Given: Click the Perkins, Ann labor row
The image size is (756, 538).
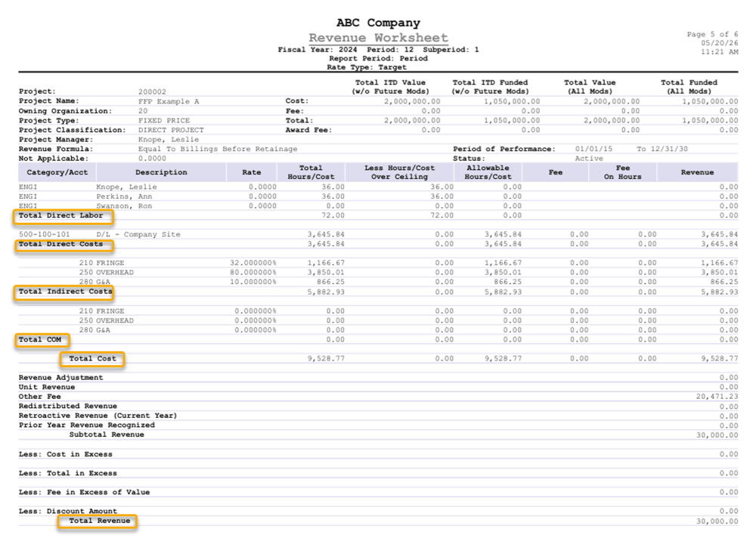Looking at the screenshot, I should click(378, 196).
